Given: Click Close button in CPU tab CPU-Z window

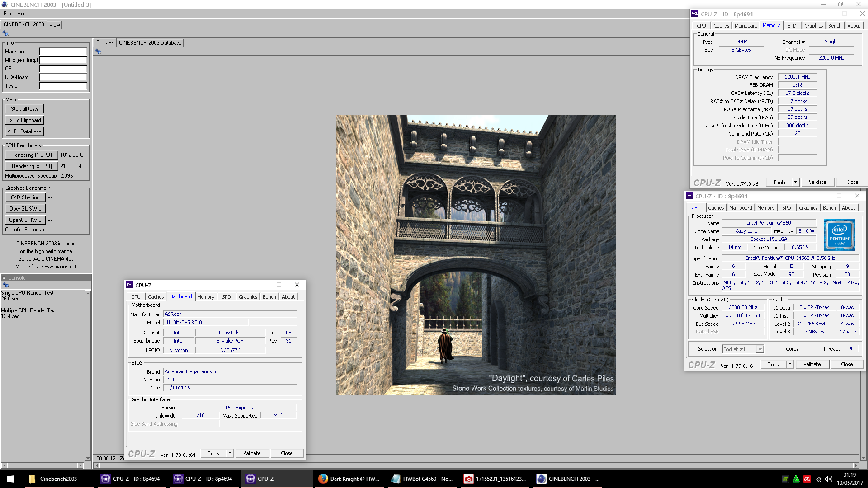Looking at the screenshot, I should (847, 364).
